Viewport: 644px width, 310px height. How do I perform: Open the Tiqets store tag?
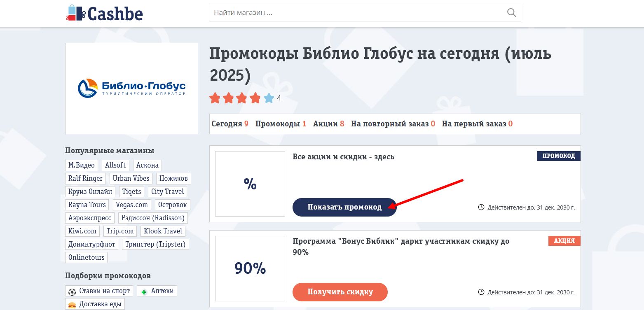click(132, 191)
